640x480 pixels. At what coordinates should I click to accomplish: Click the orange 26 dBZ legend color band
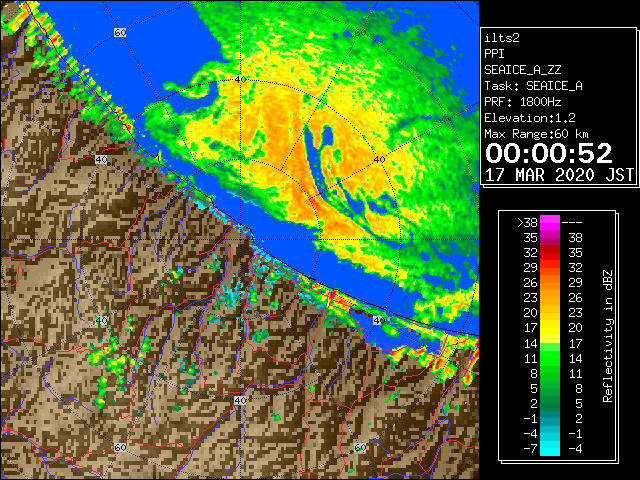tap(550, 283)
